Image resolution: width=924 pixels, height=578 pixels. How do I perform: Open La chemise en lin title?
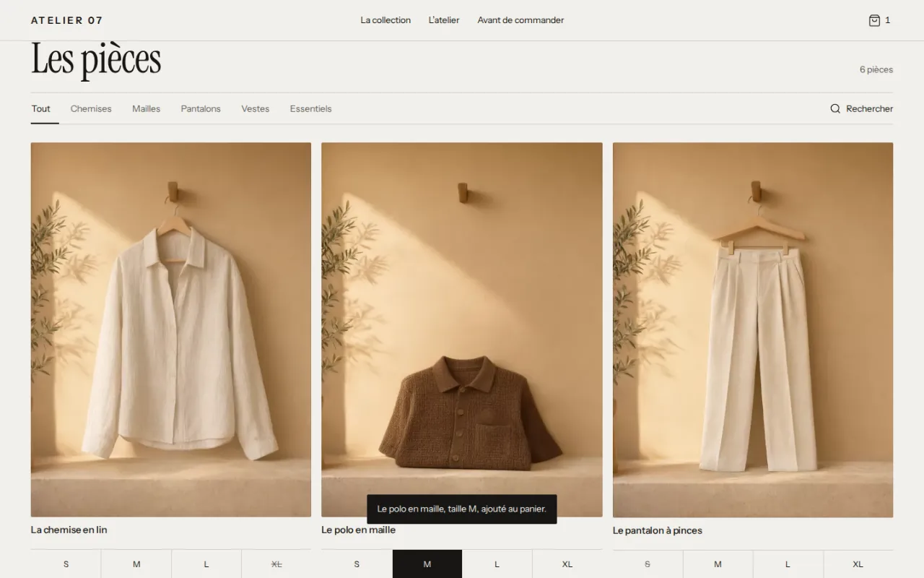click(69, 530)
